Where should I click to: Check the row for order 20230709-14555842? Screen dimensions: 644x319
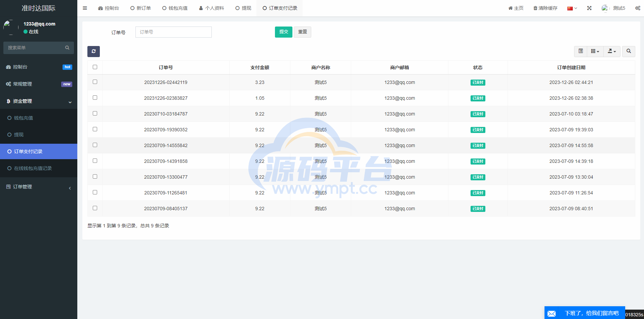point(95,145)
